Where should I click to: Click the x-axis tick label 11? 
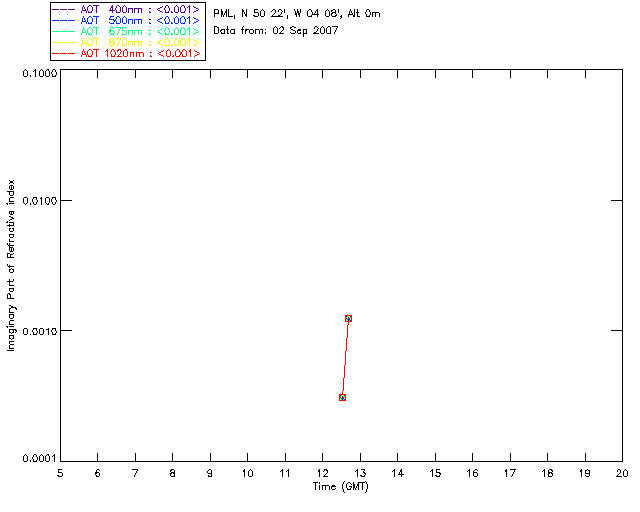[x=285, y=473]
